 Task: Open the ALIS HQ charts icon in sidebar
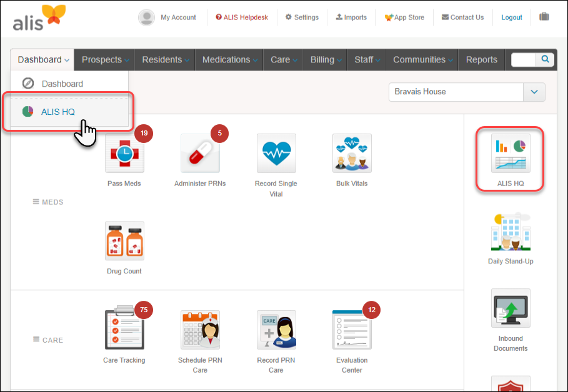pyautogui.click(x=511, y=153)
